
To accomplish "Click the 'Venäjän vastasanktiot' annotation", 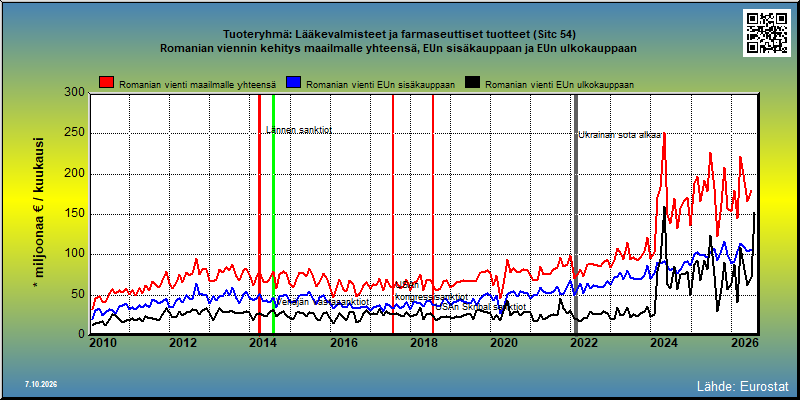I will pyautogui.click(x=322, y=302).
